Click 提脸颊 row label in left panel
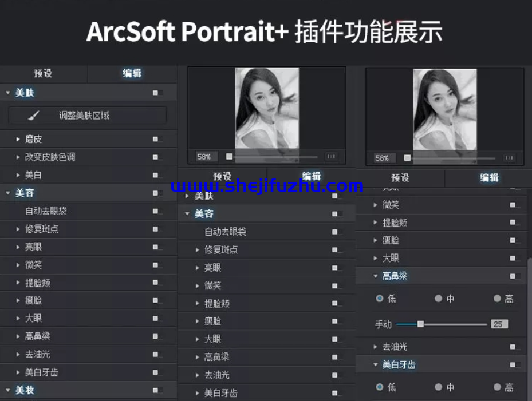 pyautogui.click(x=38, y=283)
